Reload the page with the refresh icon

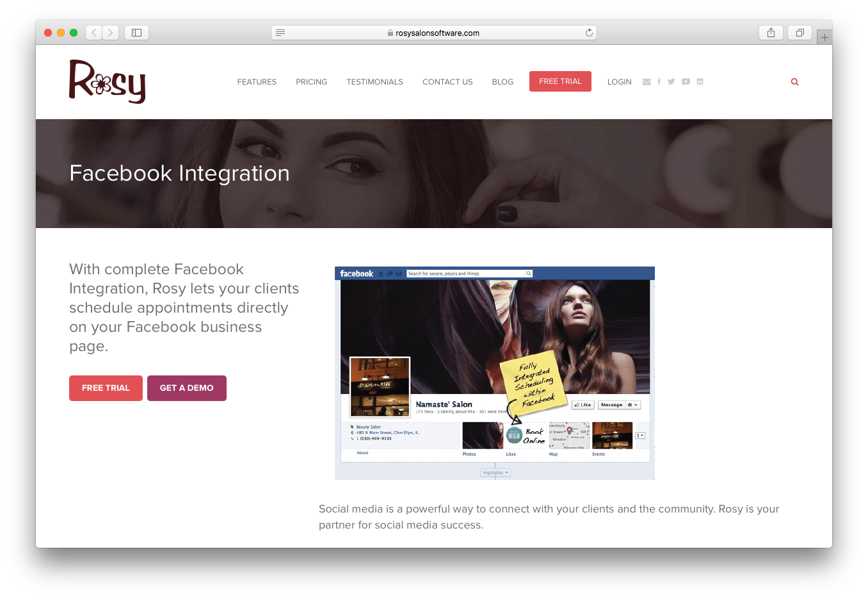589,33
